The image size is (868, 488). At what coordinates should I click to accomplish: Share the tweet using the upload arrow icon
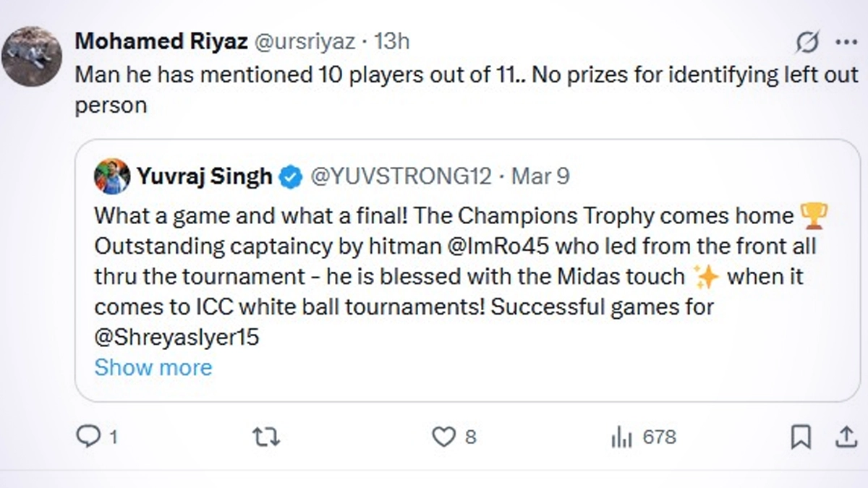tap(844, 437)
